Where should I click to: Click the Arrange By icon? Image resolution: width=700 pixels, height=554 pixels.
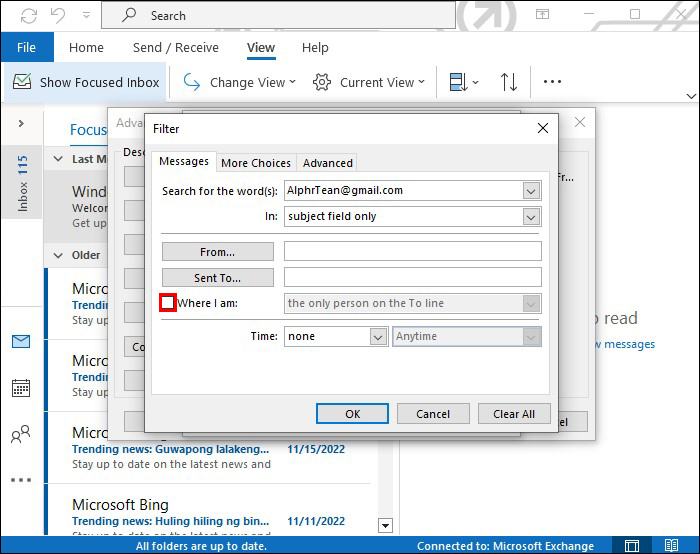pyautogui.click(x=463, y=82)
